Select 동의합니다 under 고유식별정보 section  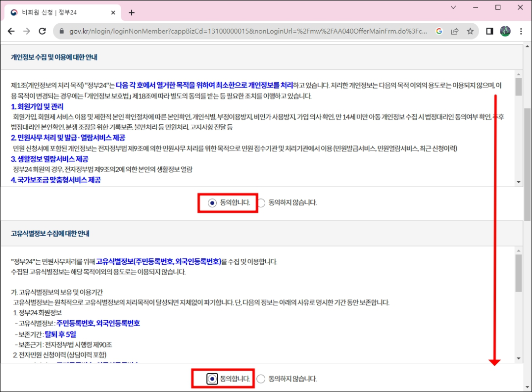pos(212,379)
